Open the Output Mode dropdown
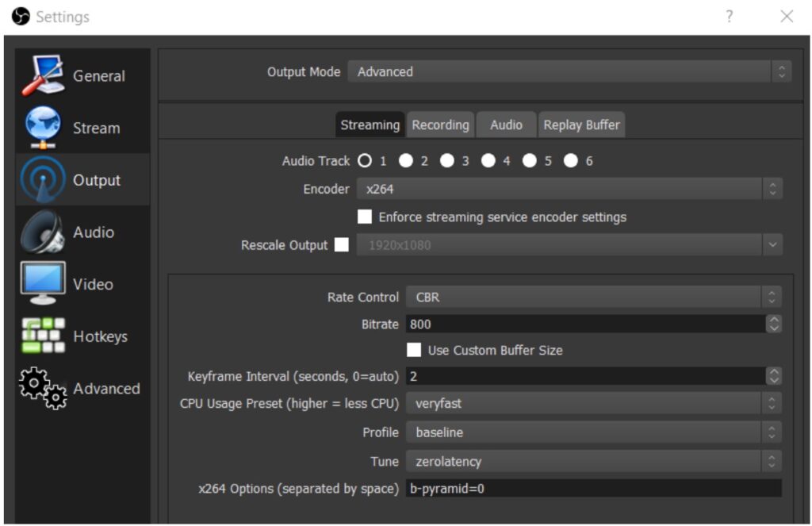812x526 pixels. click(568, 71)
